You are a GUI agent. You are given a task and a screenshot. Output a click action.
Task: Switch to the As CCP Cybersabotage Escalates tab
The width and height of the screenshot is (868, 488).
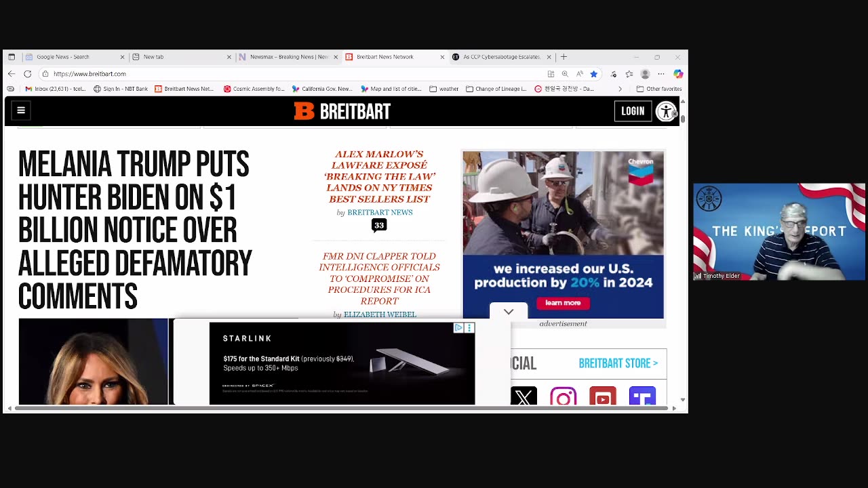[x=502, y=57]
